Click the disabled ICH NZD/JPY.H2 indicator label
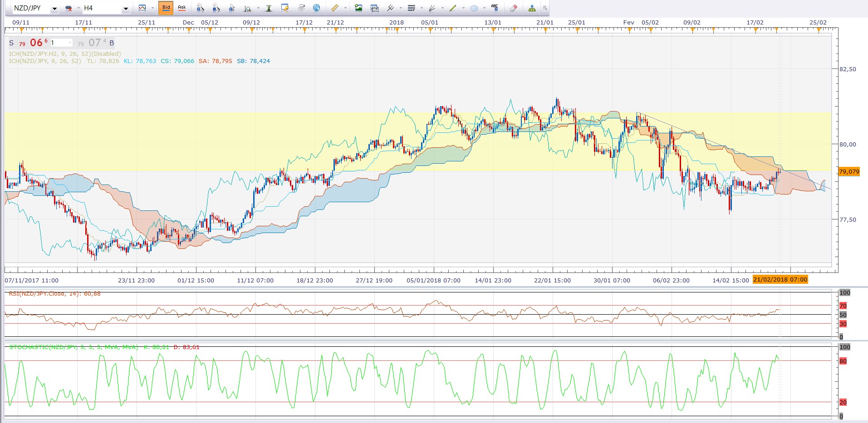Image resolution: width=868 pixels, height=423 pixels. point(65,53)
